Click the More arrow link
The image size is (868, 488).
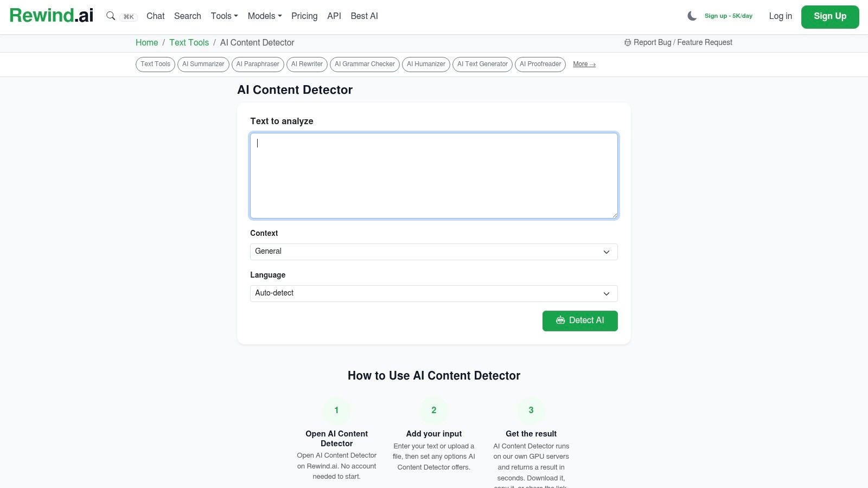[x=584, y=64]
